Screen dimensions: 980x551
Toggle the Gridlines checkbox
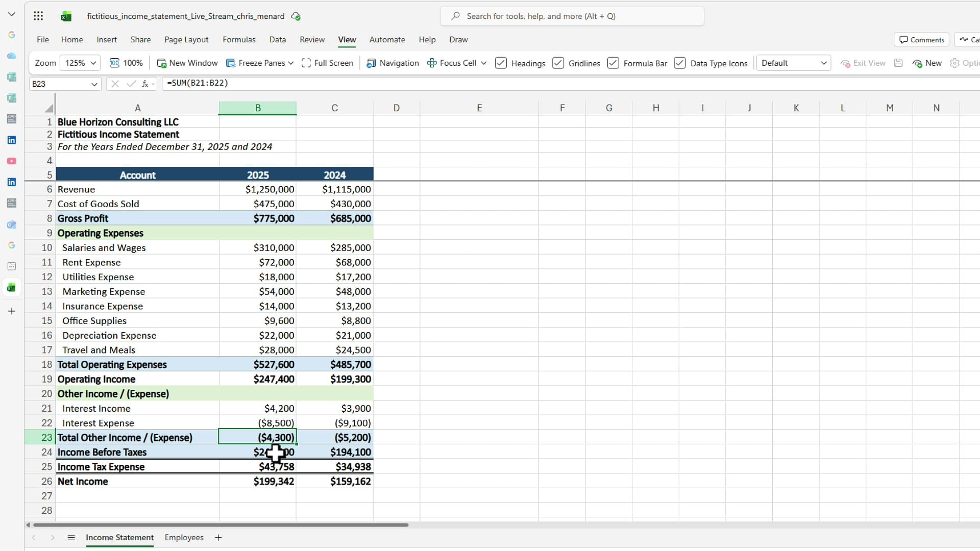pyautogui.click(x=558, y=63)
